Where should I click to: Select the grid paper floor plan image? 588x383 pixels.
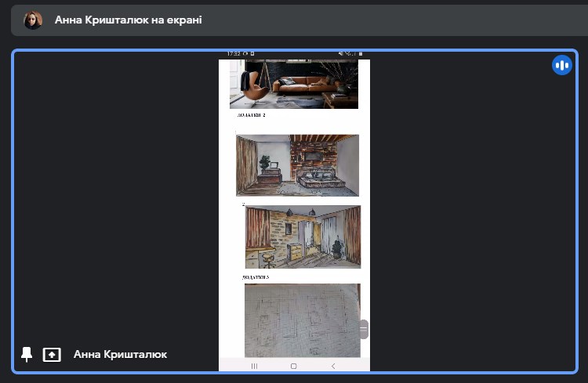point(303,320)
